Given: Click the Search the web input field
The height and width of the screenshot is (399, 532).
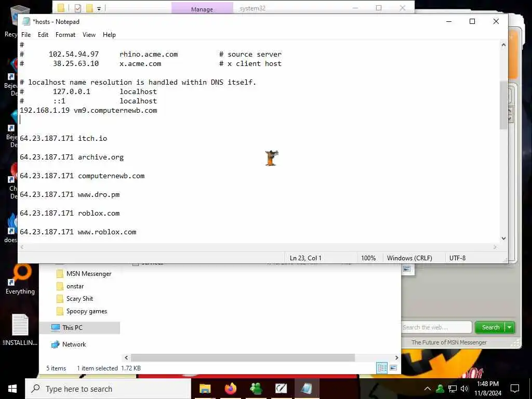Looking at the screenshot, I should pyautogui.click(x=436, y=327).
